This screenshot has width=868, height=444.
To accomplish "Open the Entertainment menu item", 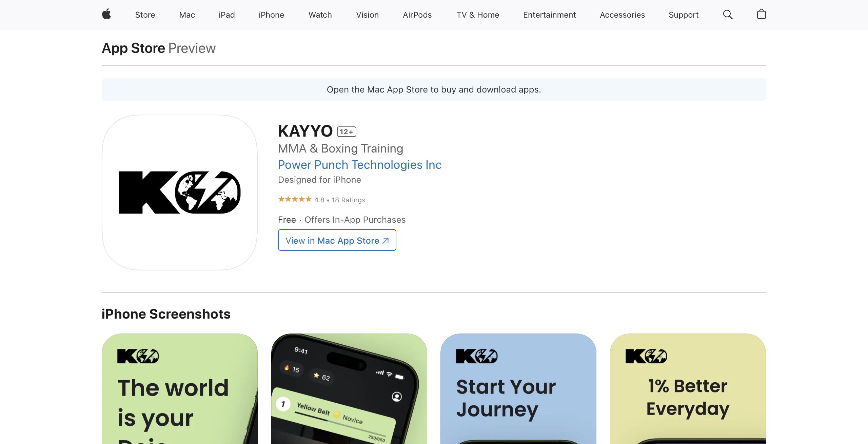I will 549,15.
